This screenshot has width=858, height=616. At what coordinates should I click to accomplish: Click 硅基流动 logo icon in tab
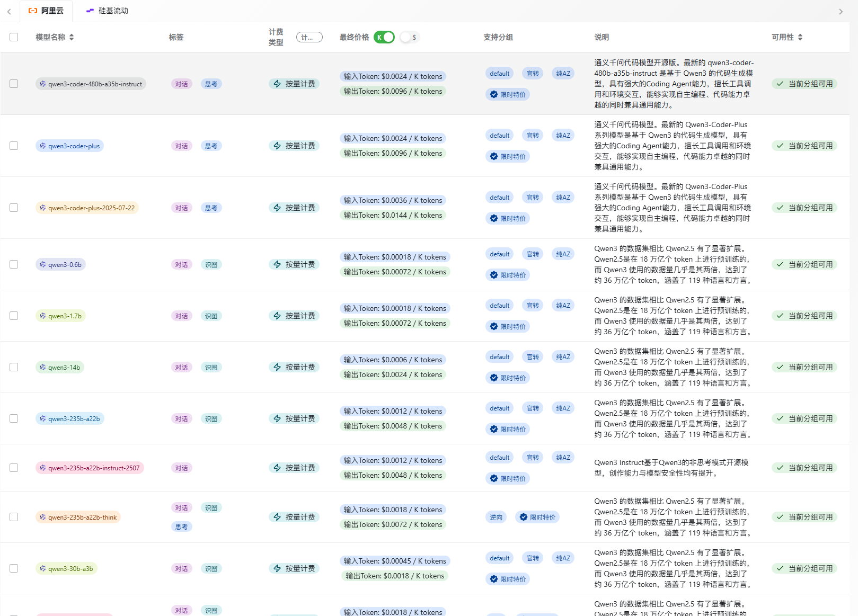90,11
